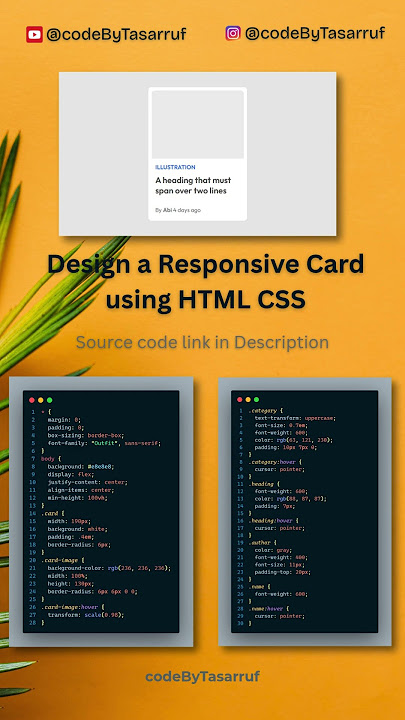Click the YouTube logo icon
405x720 pixels.
coord(34,34)
